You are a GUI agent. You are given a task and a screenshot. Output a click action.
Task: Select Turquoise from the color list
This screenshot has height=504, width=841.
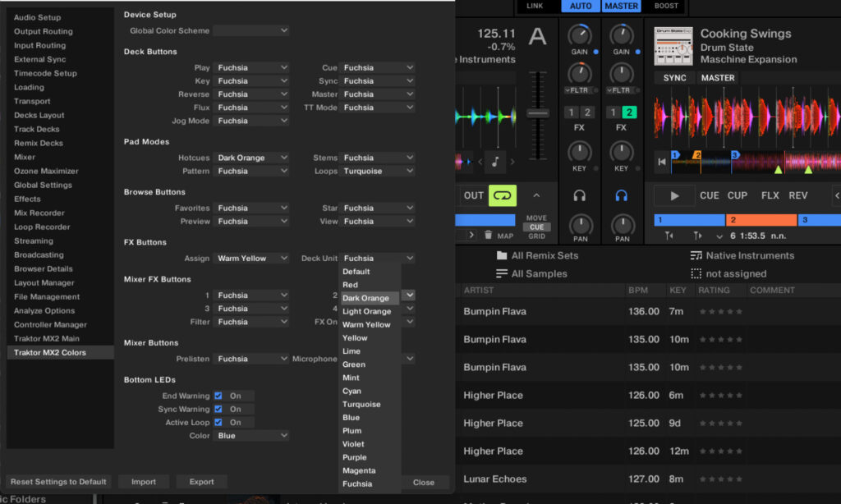[361, 404]
